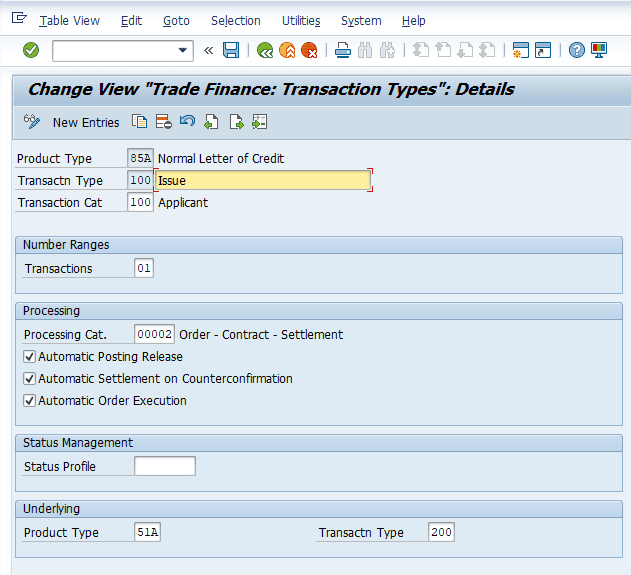Disable Automatic Order Execution checkbox

click(30, 401)
